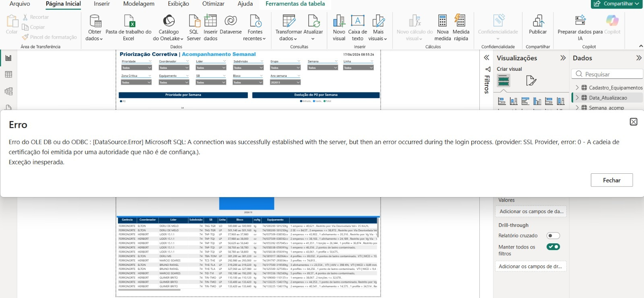Click the Coordenador column header in table
The width and height of the screenshot is (644, 298).
[x=148, y=220]
